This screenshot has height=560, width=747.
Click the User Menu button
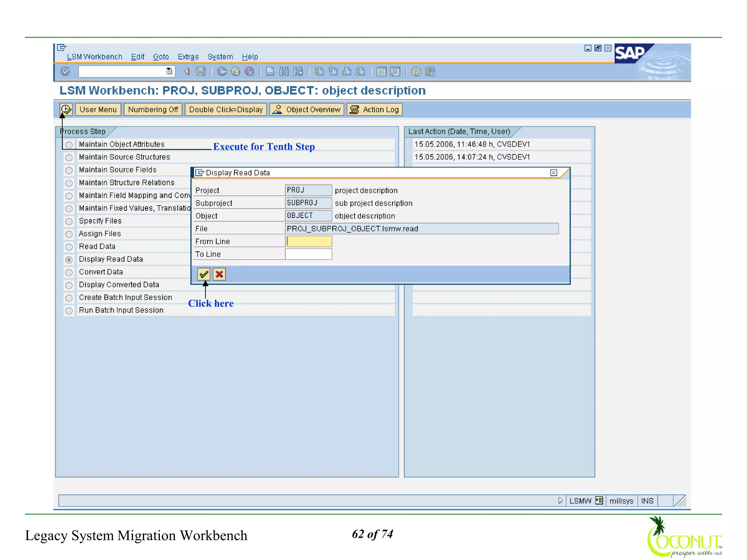pos(98,109)
